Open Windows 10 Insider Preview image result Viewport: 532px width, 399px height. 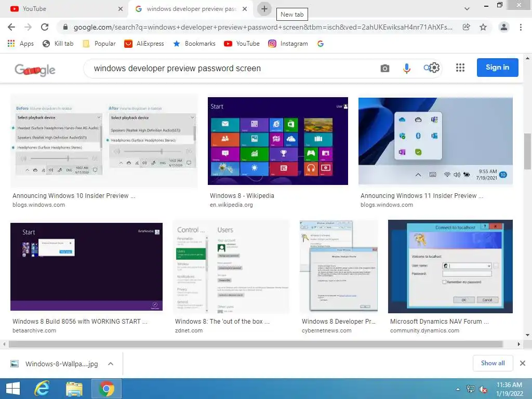pos(104,141)
